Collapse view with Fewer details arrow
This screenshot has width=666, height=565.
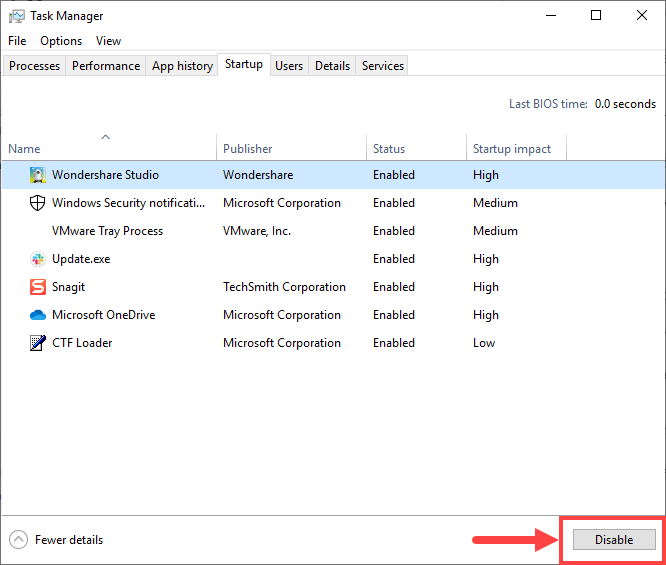click(x=19, y=540)
